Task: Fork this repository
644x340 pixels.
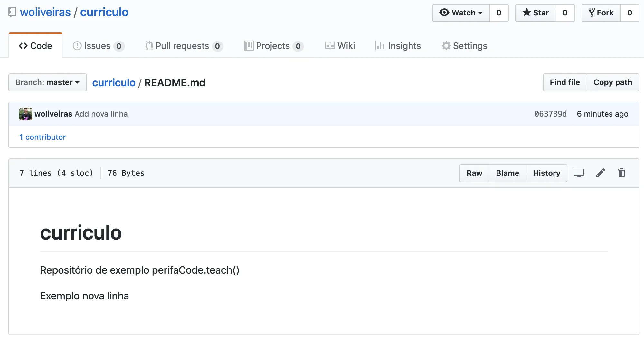Action: [601, 13]
